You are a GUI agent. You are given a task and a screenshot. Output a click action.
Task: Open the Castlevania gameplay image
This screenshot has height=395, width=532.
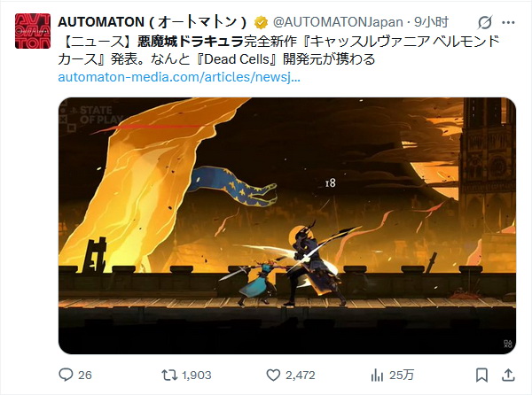pyautogui.click(x=287, y=226)
